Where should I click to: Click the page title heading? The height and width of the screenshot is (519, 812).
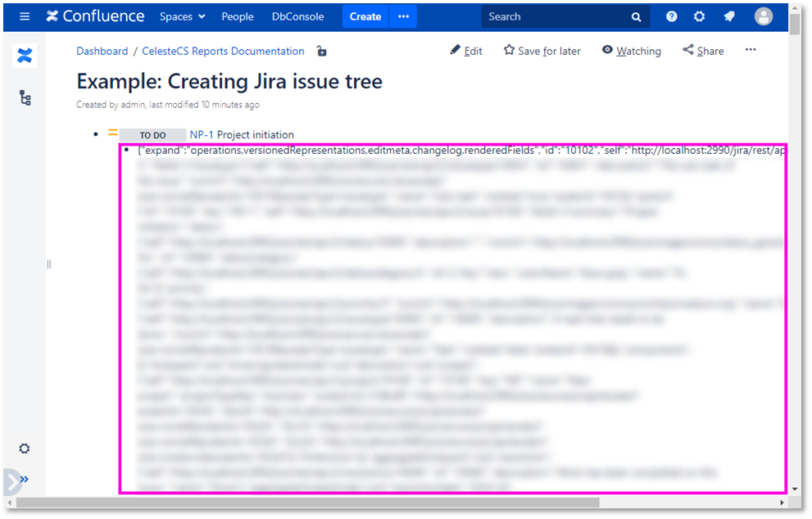point(229,81)
